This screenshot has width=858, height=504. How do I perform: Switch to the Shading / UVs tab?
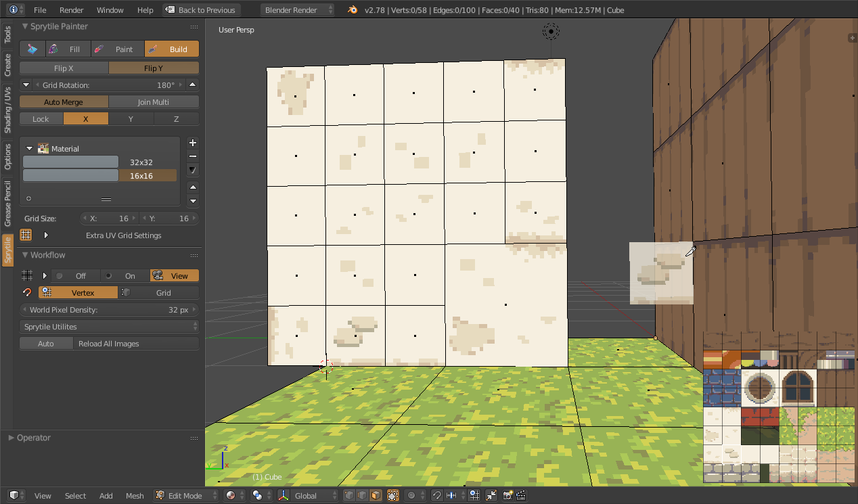click(7, 109)
